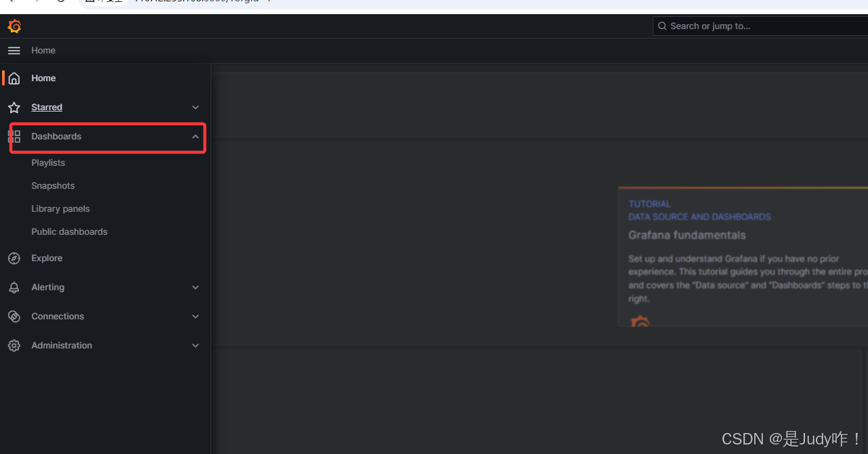Click the Explore compass icon
This screenshot has height=454, width=868.
[14, 258]
